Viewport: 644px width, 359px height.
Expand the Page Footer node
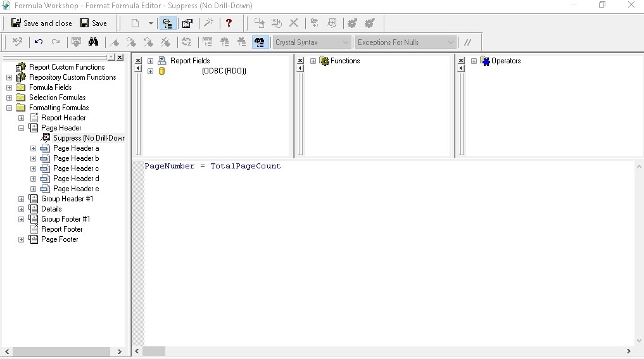pyautogui.click(x=22, y=239)
